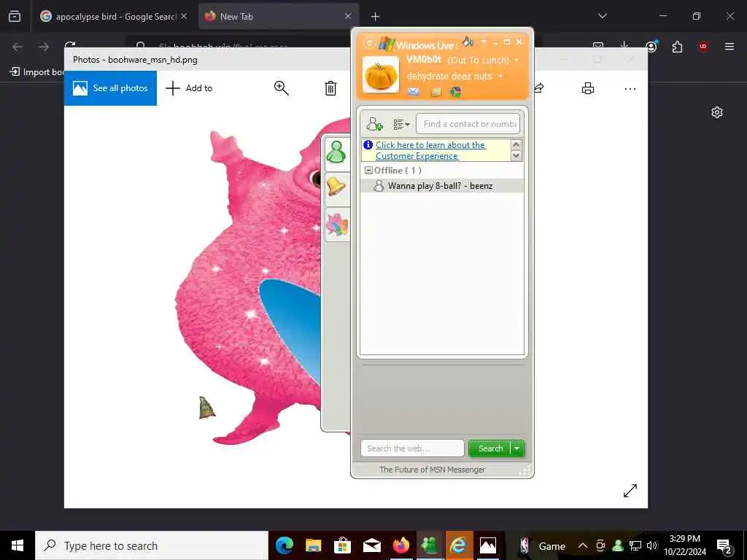Click the pumpkin display picture
This screenshot has height=560, width=747.
click(380, 74)
